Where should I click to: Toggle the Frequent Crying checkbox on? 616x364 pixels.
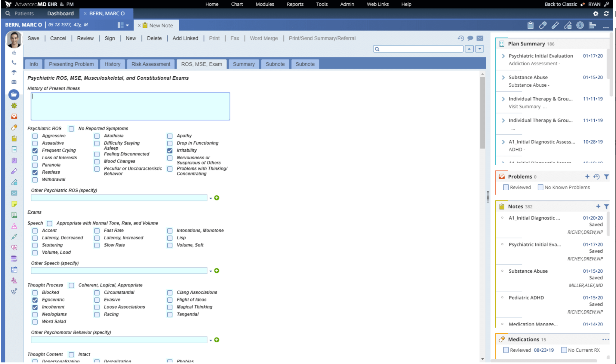pos(35,150)
